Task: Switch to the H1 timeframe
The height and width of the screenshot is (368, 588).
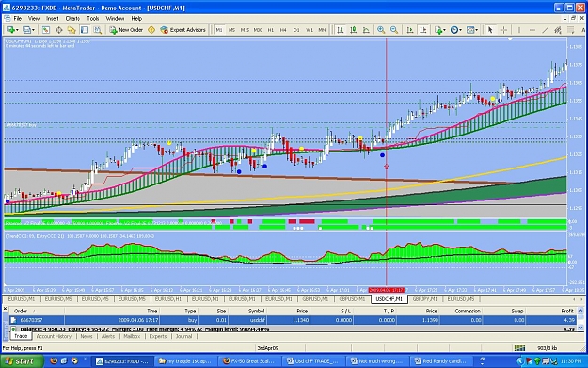Action: pyautogui.click(x=271, y=30)
